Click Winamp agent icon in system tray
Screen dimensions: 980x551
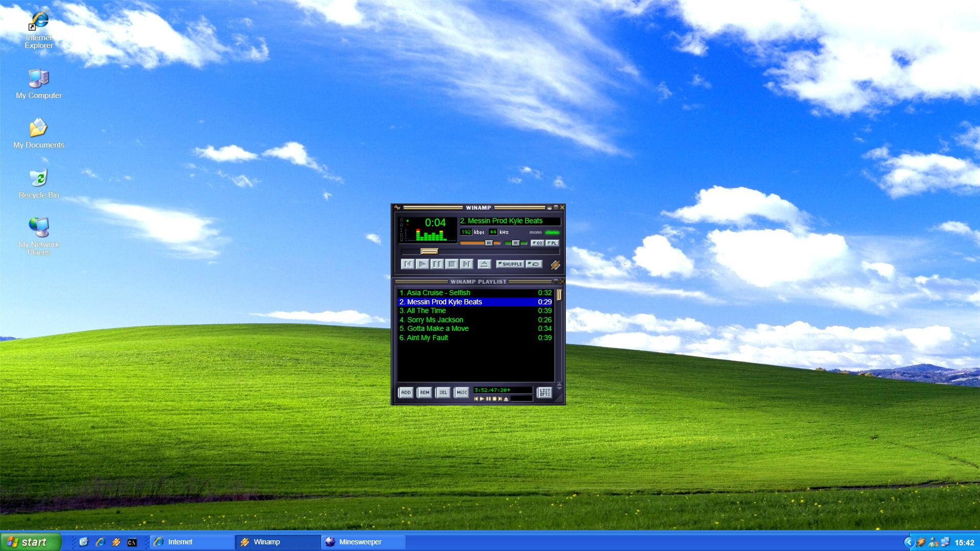coord(921,542)
